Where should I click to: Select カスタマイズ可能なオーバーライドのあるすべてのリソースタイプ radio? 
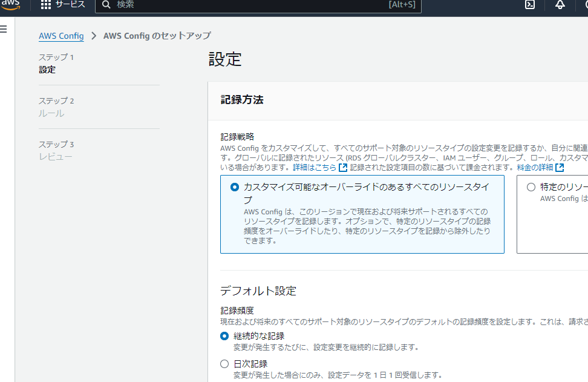click(234, 187)
